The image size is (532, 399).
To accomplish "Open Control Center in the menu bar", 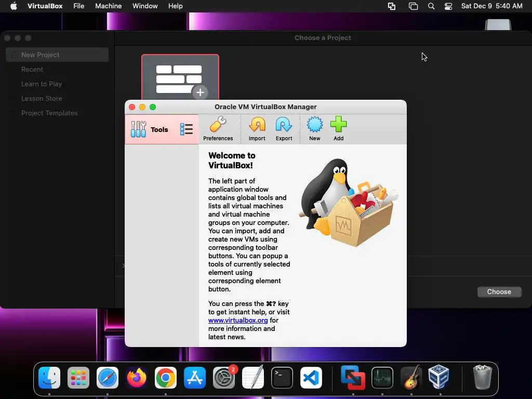I will click(x=448, y=6).
